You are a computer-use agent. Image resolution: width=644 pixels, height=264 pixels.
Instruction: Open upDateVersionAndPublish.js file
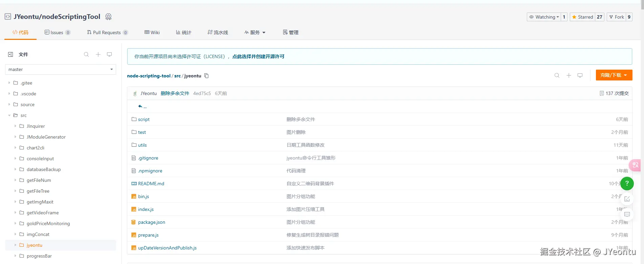point(167,248)
